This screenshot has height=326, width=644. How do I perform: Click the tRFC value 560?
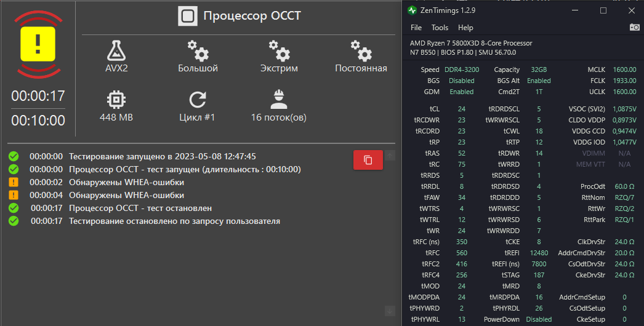(x=462, y=253)
